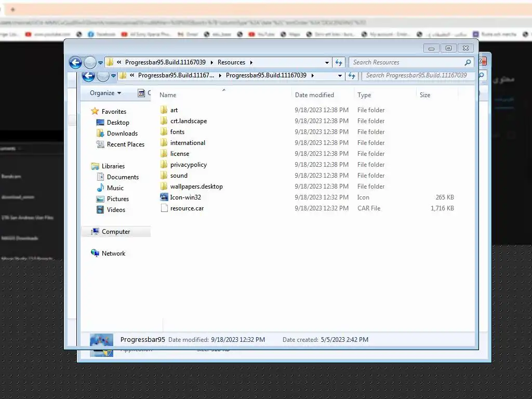Select the wallpapers.desktop folder icon
The height and width of the screenshot is (399, 532).
tap(164, 187)
